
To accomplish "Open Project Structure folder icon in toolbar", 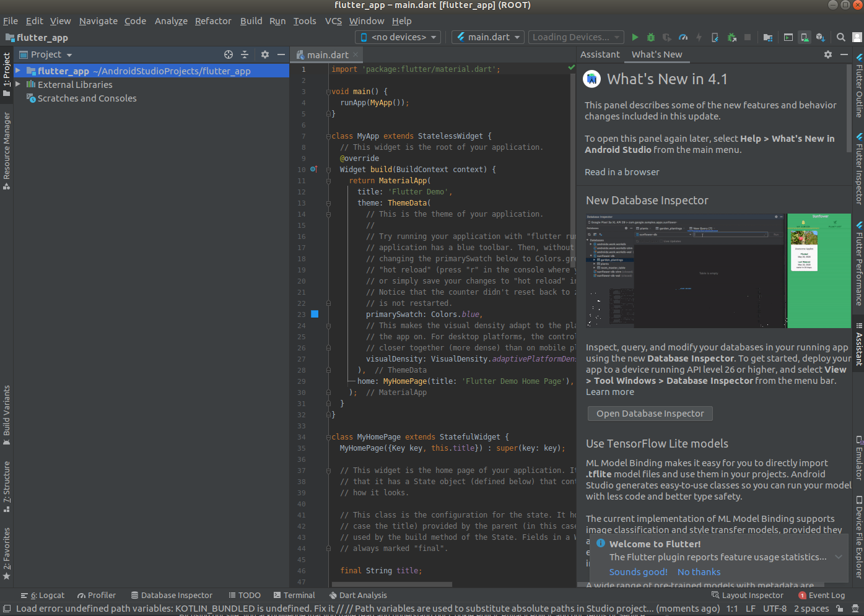I will 768,37.
